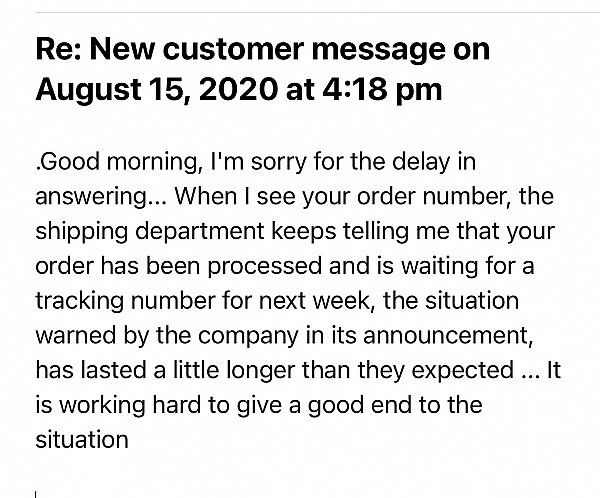Click the word "waiting" in the message
Screen dimensions: 600x498
pyautogui.click(x=440, y=267)
